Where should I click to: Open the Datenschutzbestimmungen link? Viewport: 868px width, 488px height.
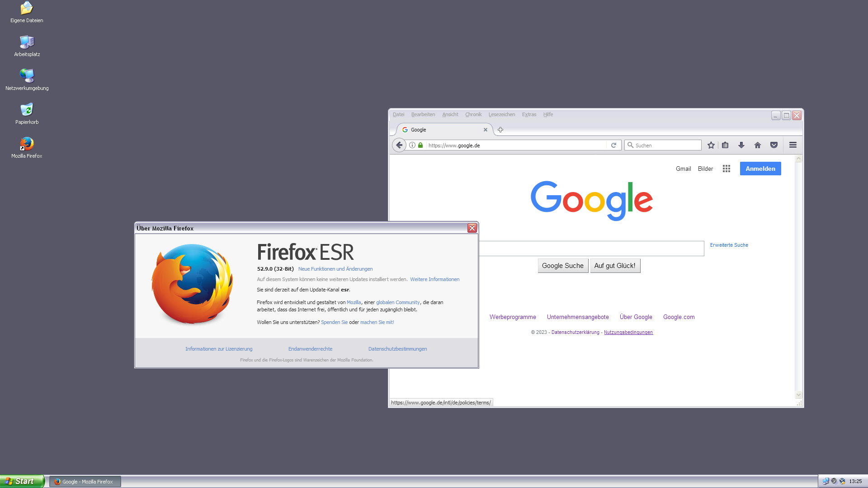click(397, 349)
